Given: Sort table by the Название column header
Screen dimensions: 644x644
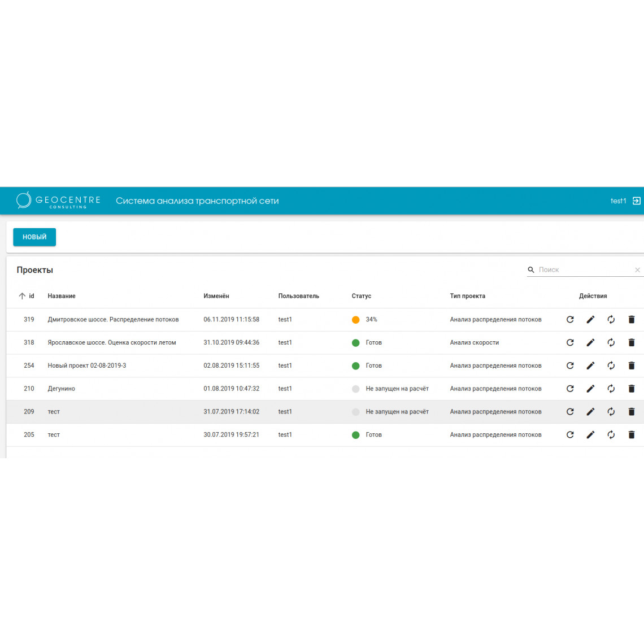Looking at the screenshot, I should point(62,296).
